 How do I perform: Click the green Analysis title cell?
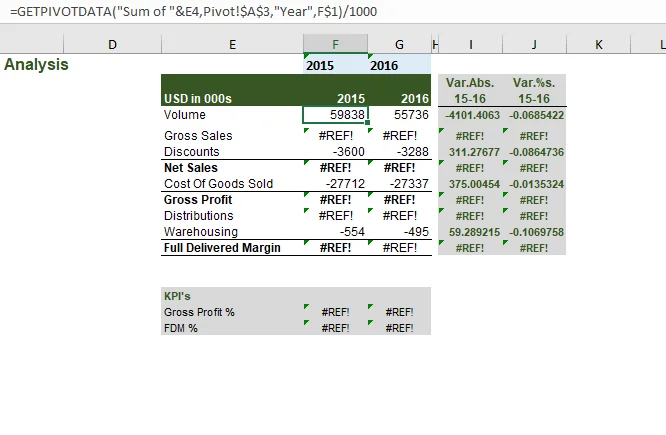[x=37, y=64]
